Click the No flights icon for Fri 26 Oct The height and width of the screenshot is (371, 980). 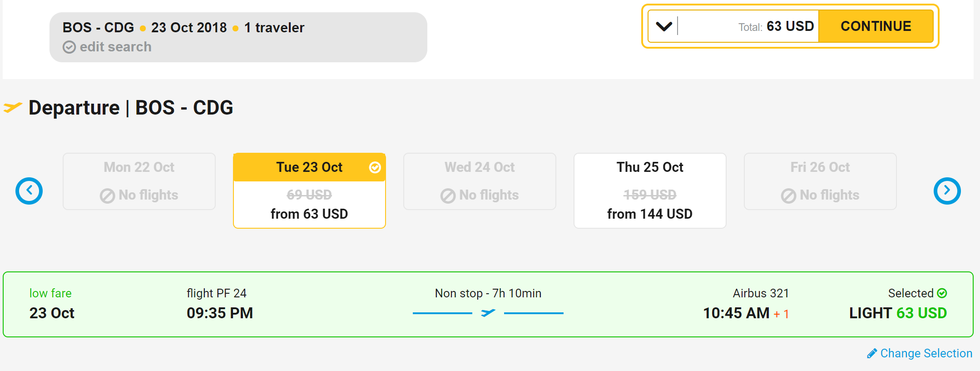788,196
